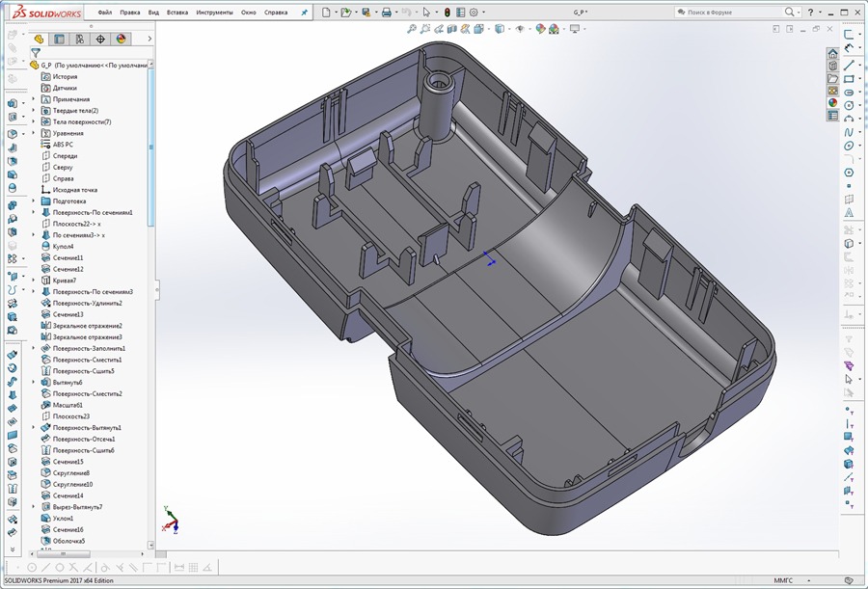Switch to the ConfigurationManager tab

coord(79,39)
